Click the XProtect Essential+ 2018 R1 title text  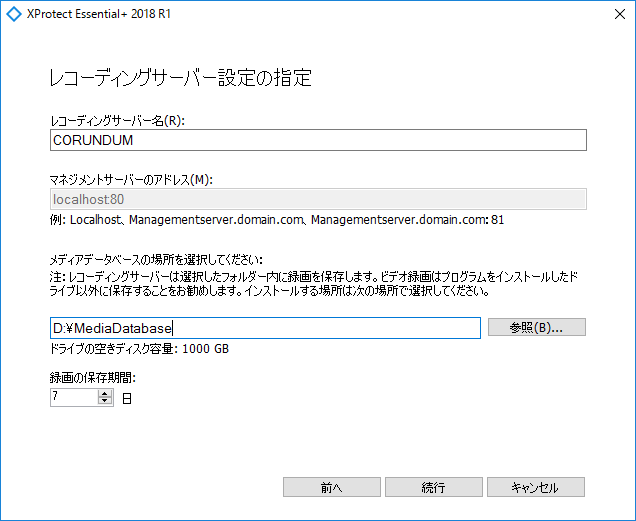click(x=99, y=14)
